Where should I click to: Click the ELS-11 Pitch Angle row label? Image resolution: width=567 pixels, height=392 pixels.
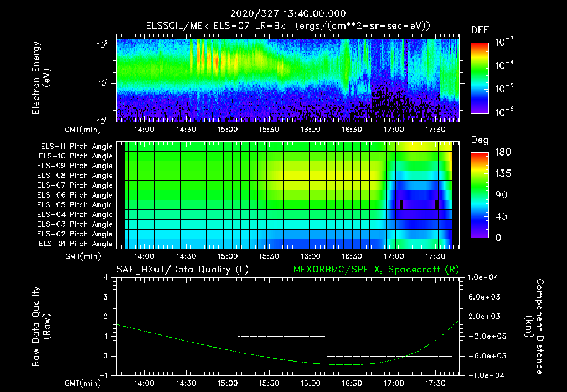(76, 147)
